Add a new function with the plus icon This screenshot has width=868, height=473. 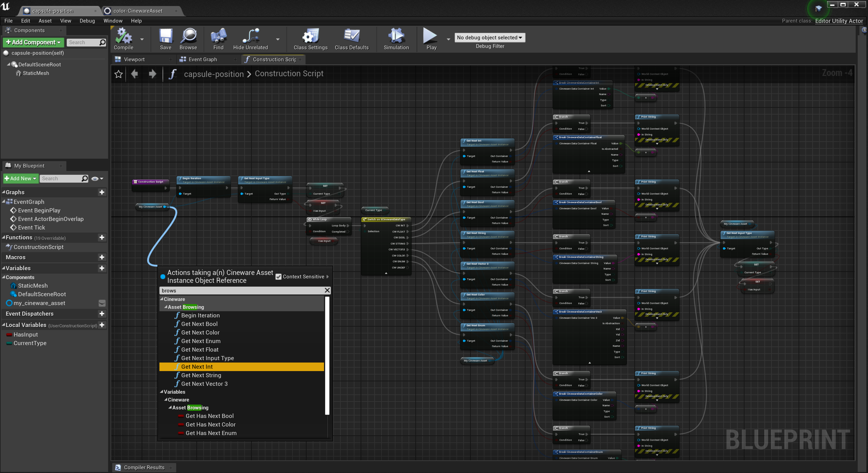pyautogui.click(x=102, y=237)
